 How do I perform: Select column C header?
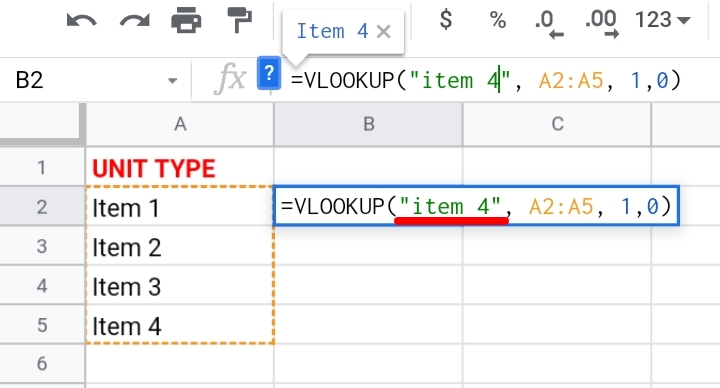pyautogui.click(x=557, y=124)
